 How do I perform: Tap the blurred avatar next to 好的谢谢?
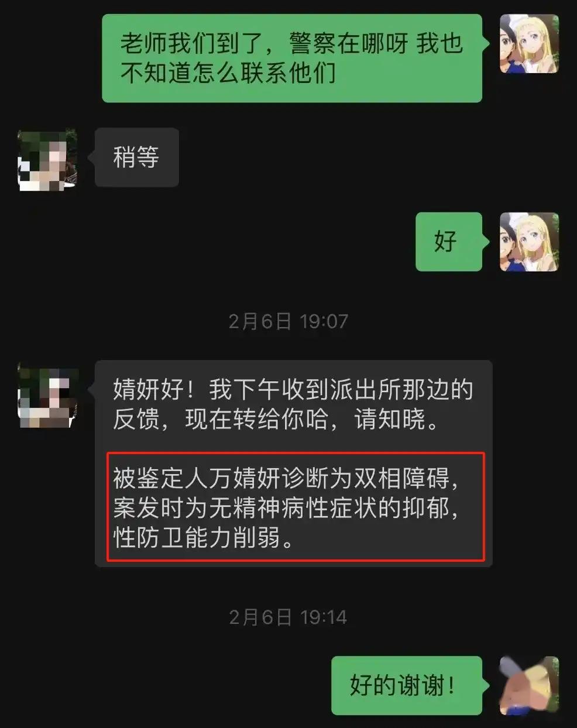click(x=529, y=685)
